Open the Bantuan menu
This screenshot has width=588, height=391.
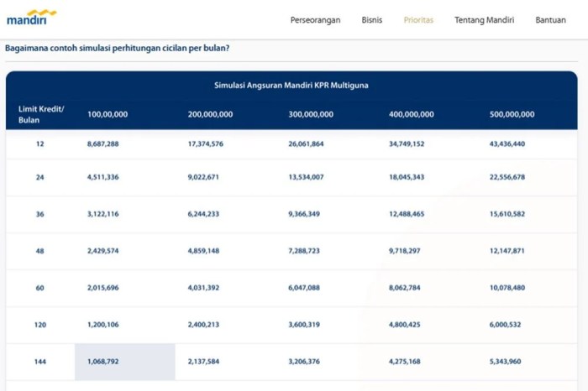click(550, 20)
